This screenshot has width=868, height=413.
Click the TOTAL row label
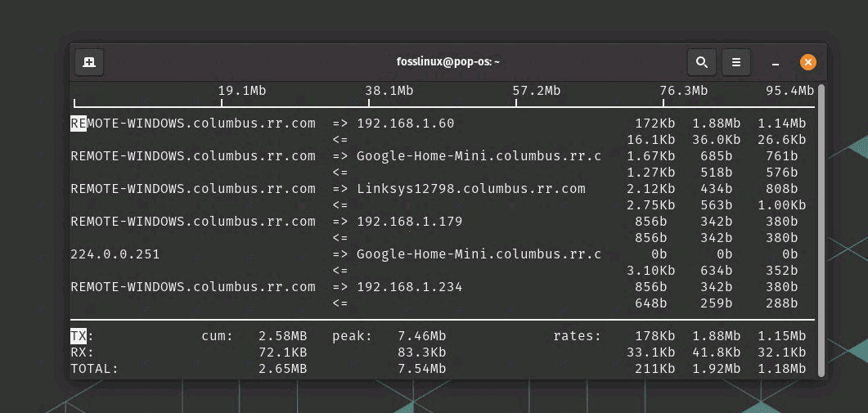pyautogui.click(x=94, y=369)
